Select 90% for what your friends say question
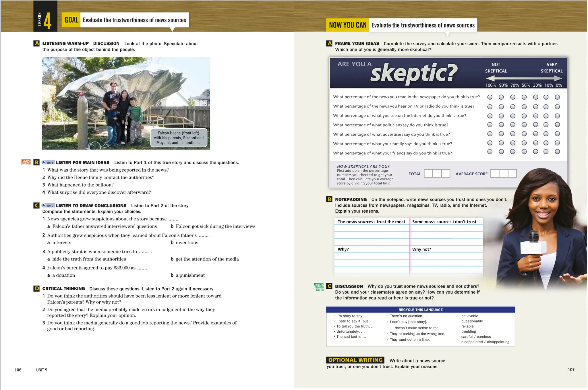This screenshot has height=390, width=588. point(501,152)
